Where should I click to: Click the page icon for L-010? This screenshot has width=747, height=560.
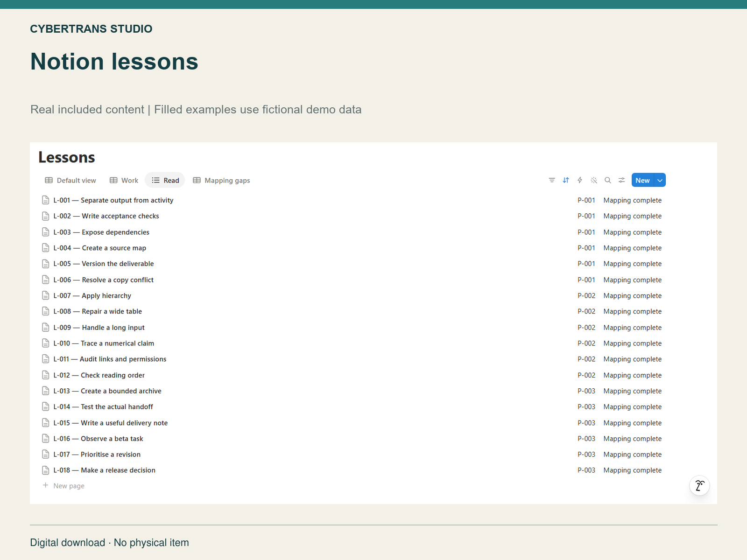click(x=46, y=343)
